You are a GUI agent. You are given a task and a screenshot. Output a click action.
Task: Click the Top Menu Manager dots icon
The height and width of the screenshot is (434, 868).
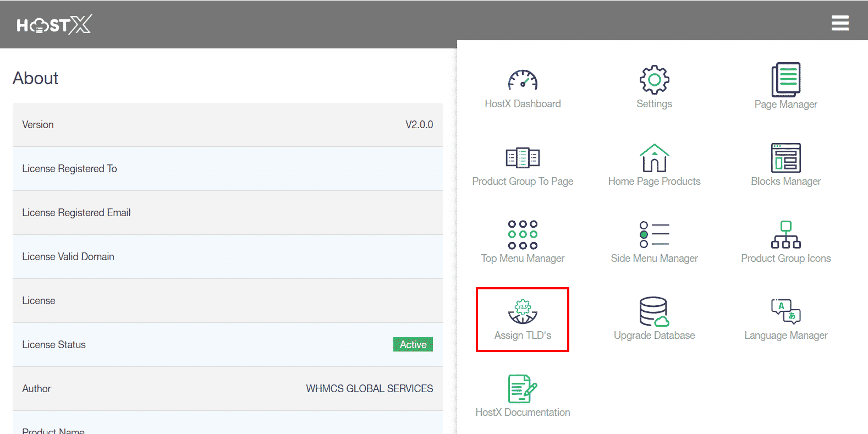523,235
